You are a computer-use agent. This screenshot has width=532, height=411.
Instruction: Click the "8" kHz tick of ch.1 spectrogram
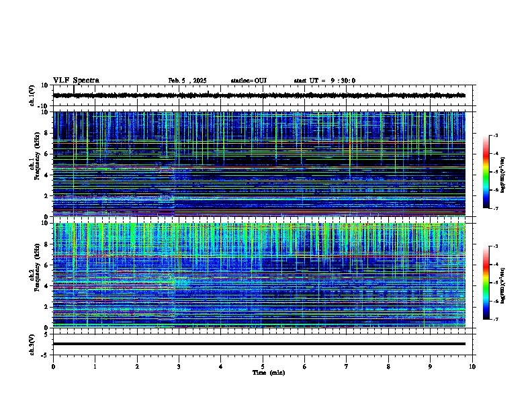[x=46, y=133]
